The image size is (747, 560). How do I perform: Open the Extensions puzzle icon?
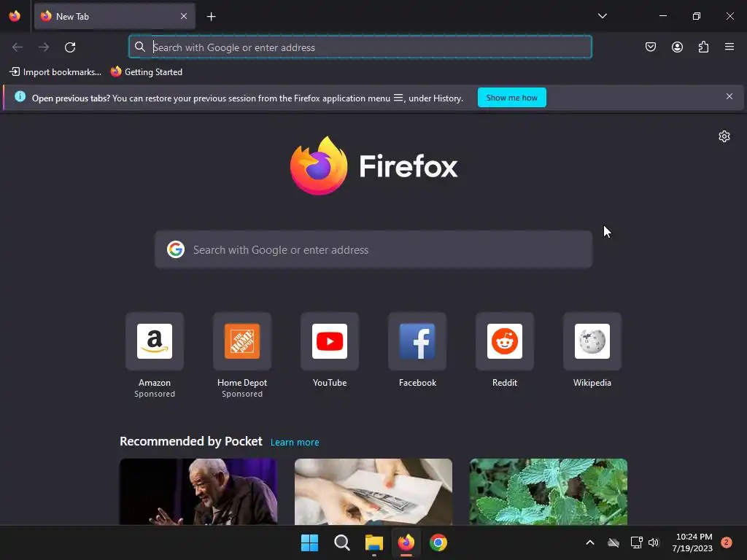point(704,47)
